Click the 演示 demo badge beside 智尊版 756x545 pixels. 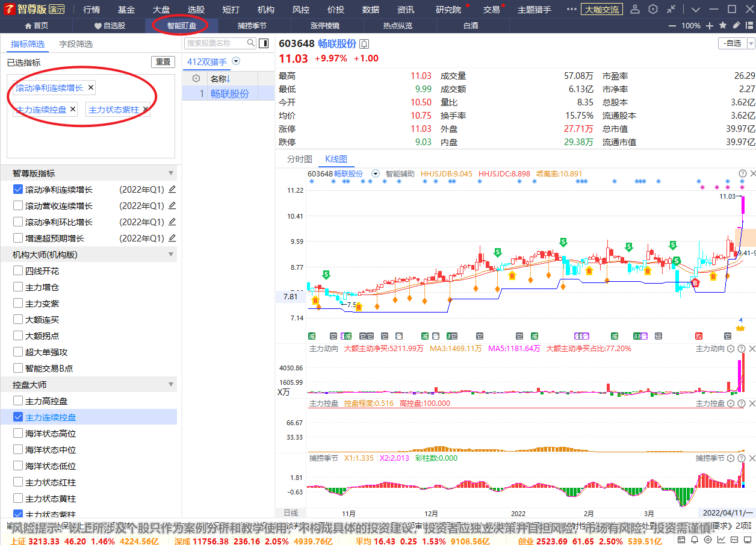tap(57, 10)
